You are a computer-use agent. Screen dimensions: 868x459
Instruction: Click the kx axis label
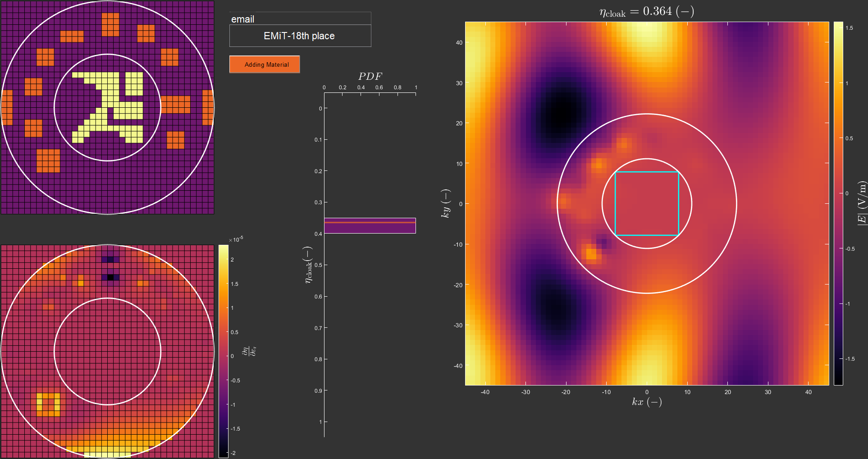click(x=647, y=402)
